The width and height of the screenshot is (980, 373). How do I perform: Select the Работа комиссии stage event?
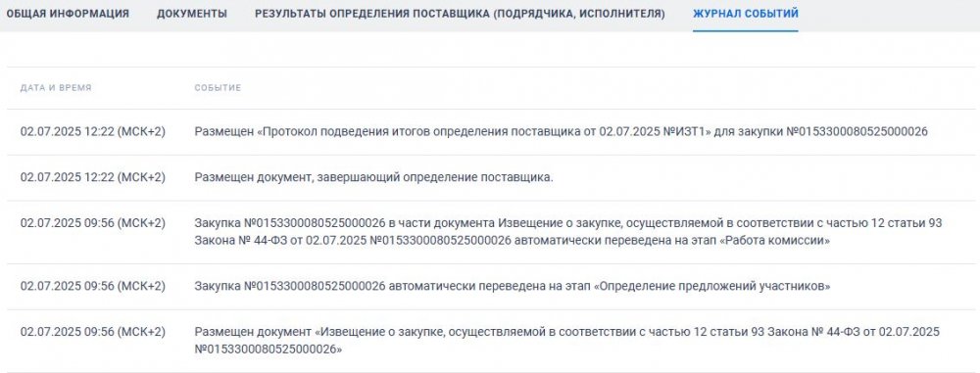pyautogui.click(x=568, y=232)
